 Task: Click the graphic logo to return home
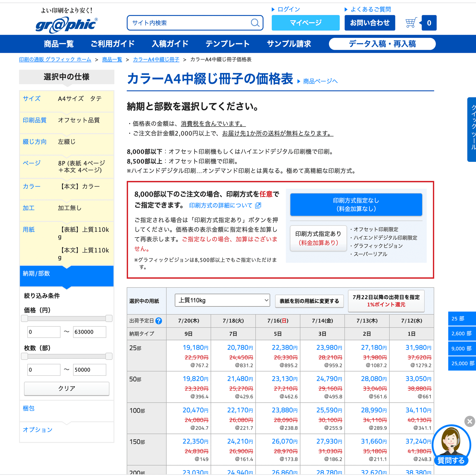click(67, 24)
